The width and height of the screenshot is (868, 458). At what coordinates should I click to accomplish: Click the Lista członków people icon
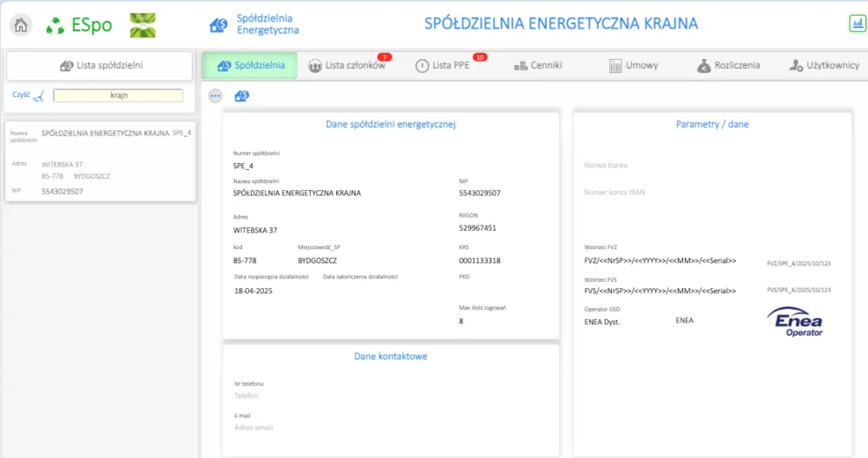pyautogui.click(x=315, y=66)
